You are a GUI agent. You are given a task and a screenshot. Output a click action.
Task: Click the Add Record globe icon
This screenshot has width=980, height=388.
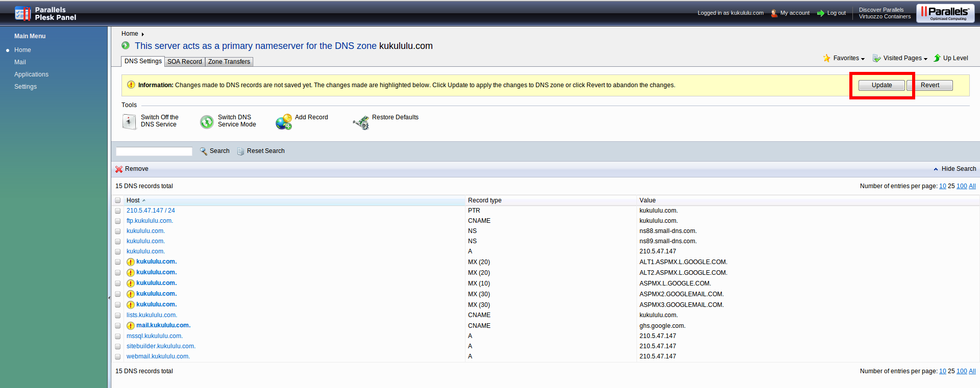[284, 122]
